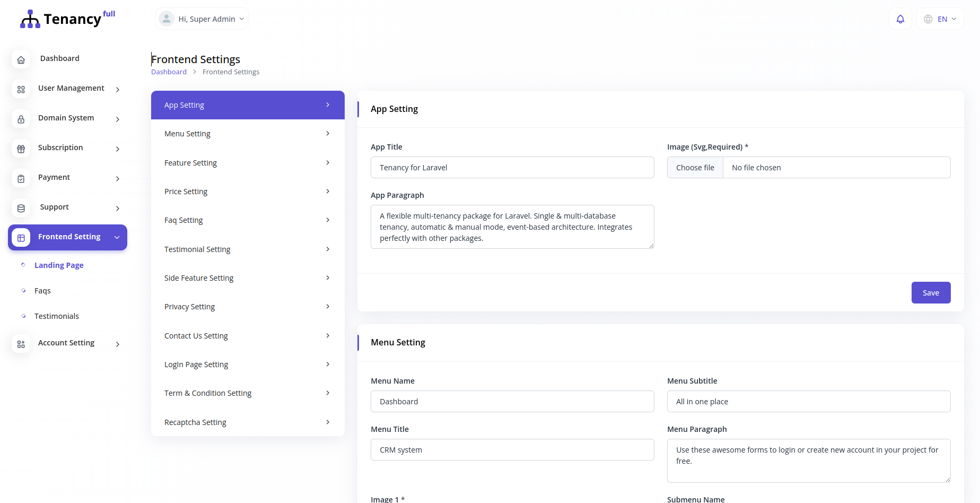This screenshot has width=980, height=503.
Task: Click the Dashboard breadcrumb link
Action: 169,72
